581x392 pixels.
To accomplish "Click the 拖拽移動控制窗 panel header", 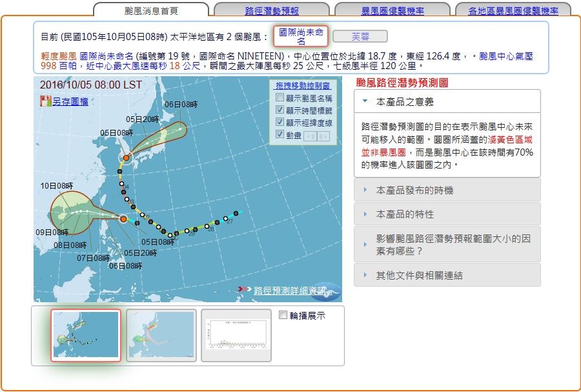I will [x=303, y=85].
